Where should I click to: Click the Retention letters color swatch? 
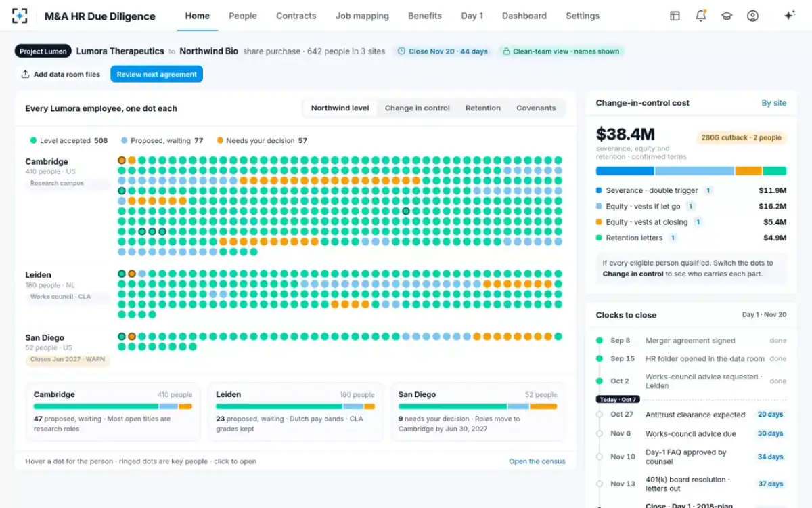[599, 238]
